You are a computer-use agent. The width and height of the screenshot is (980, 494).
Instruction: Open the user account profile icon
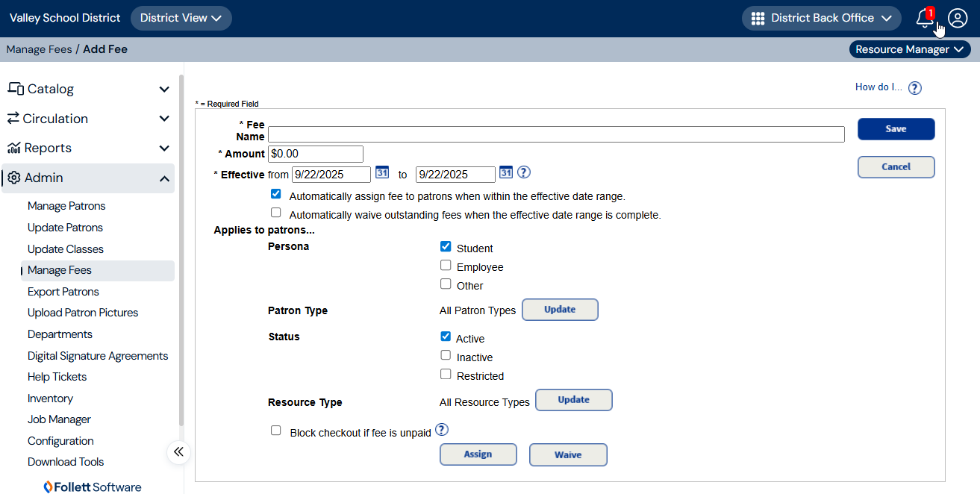tap(958, 19)
